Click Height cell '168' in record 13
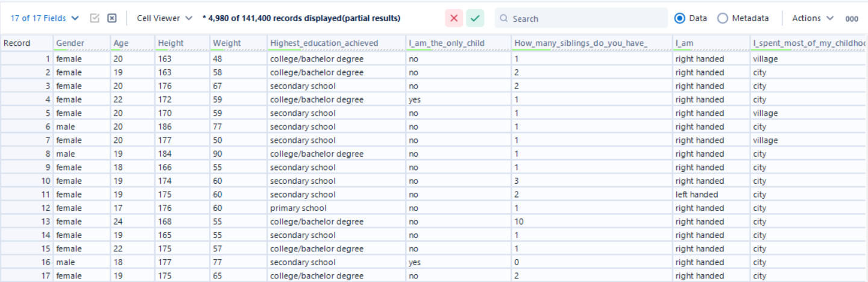The image size is (868, 282). pyautogui.click(x=181, y=222)
